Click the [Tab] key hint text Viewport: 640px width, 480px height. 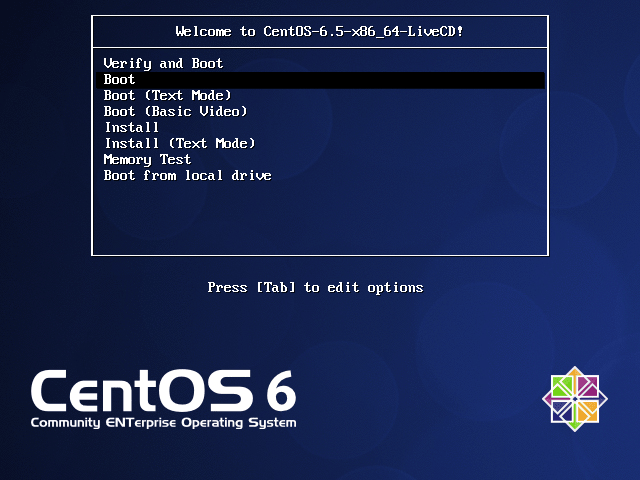tap(277, 287)
